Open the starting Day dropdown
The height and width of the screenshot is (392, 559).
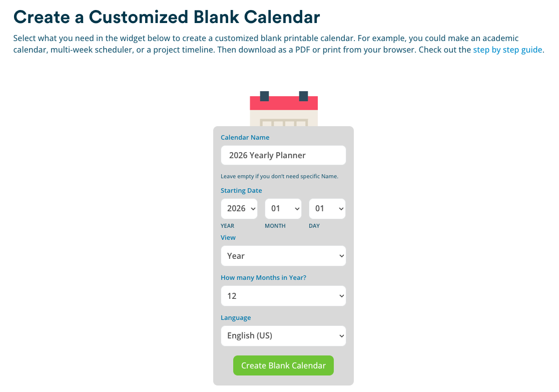pyautogui.click(x=327, y=209)
